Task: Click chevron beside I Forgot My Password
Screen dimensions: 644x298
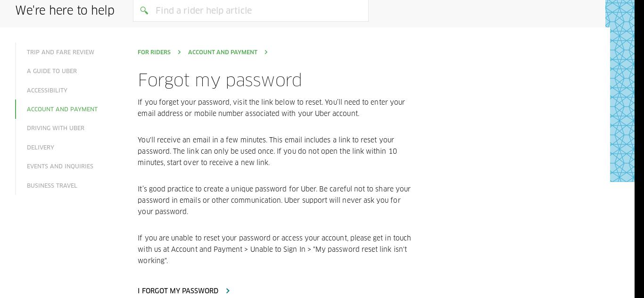Action: (x=228, y=291)
